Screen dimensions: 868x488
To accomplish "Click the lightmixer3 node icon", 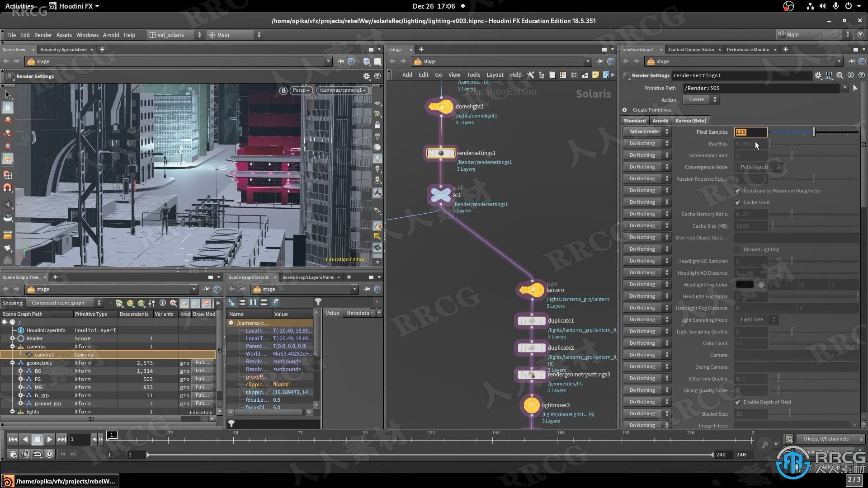I will coord(533,405).
